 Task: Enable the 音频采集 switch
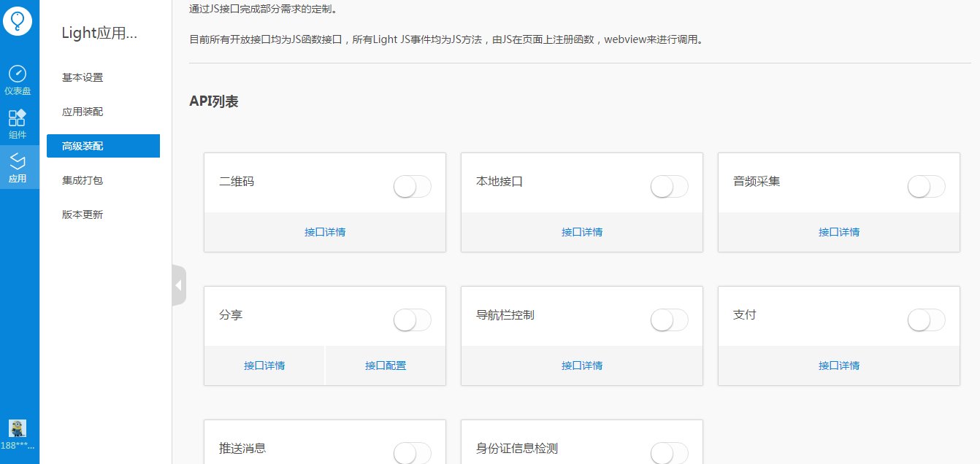pos(927,187)
